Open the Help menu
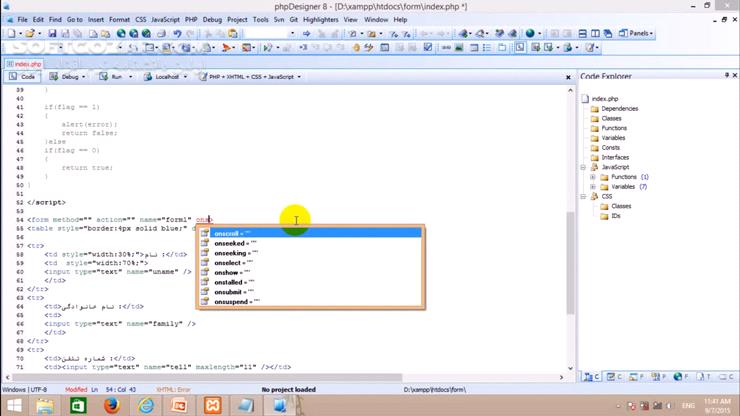The width and height of the screenshot is (740, 416). coord(400,20)
